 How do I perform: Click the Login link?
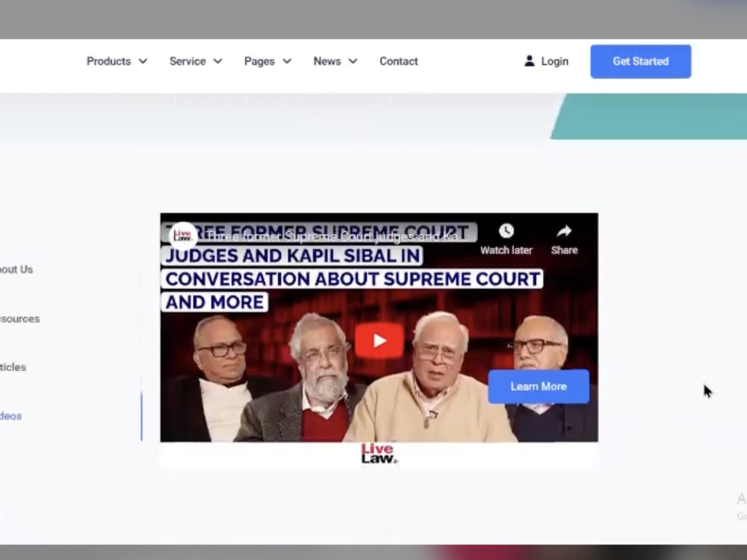coord(554,61)
